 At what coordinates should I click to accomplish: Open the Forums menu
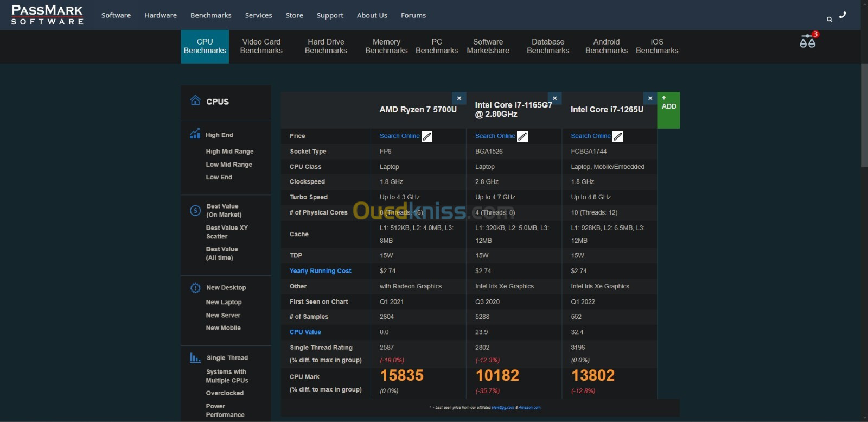point(413,15)
